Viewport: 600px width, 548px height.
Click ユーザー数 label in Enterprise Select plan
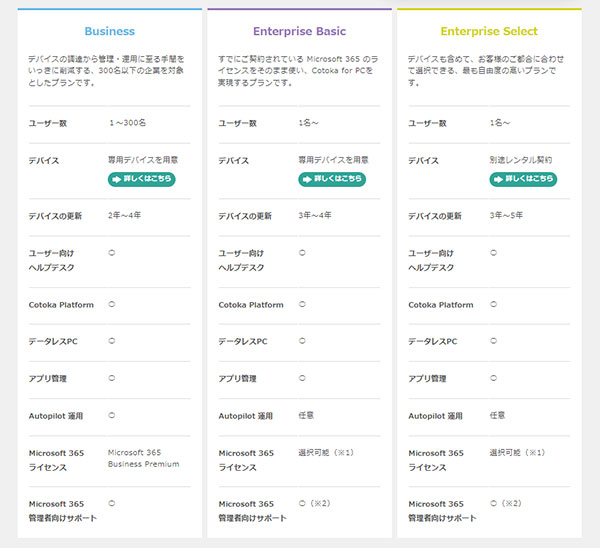pos(427,123)
